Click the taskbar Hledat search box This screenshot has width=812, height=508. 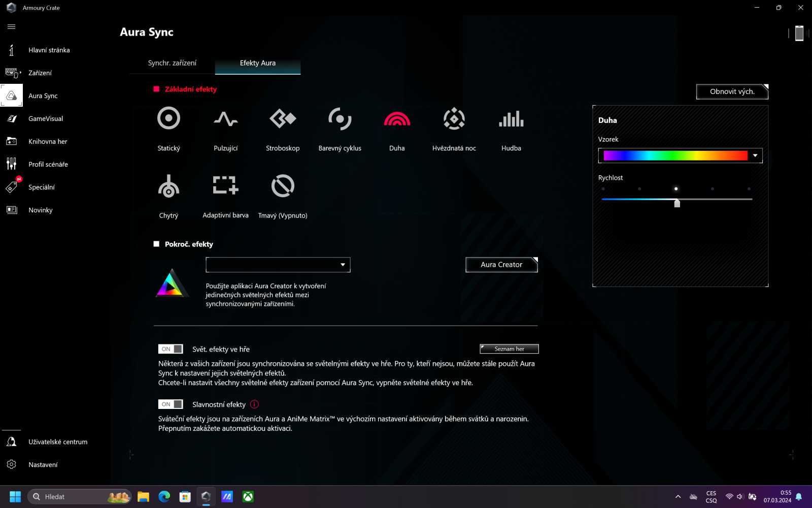click(80, 497)
